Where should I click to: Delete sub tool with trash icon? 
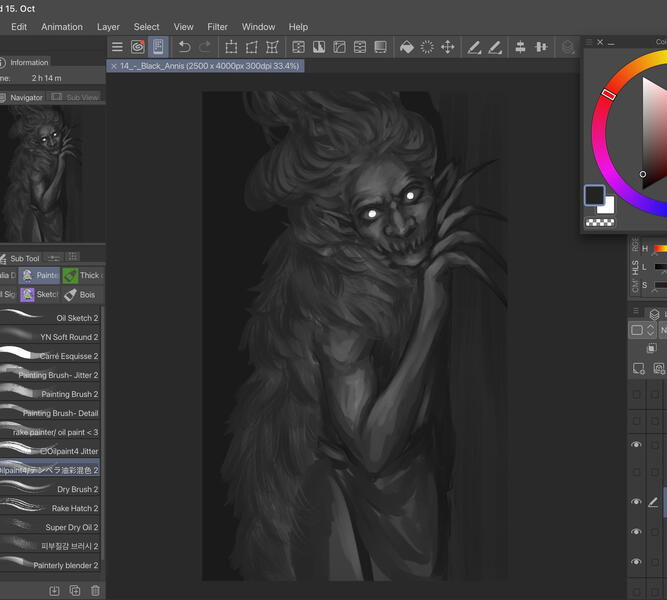coord(95,591)
